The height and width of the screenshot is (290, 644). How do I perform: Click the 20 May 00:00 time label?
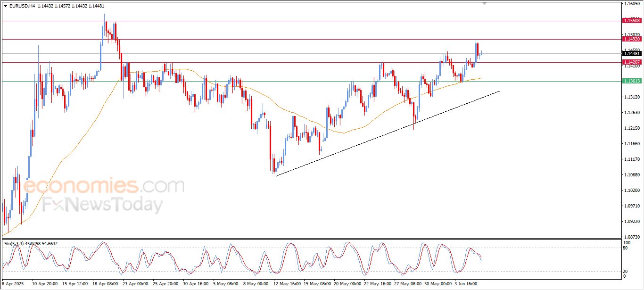point(347,284)
